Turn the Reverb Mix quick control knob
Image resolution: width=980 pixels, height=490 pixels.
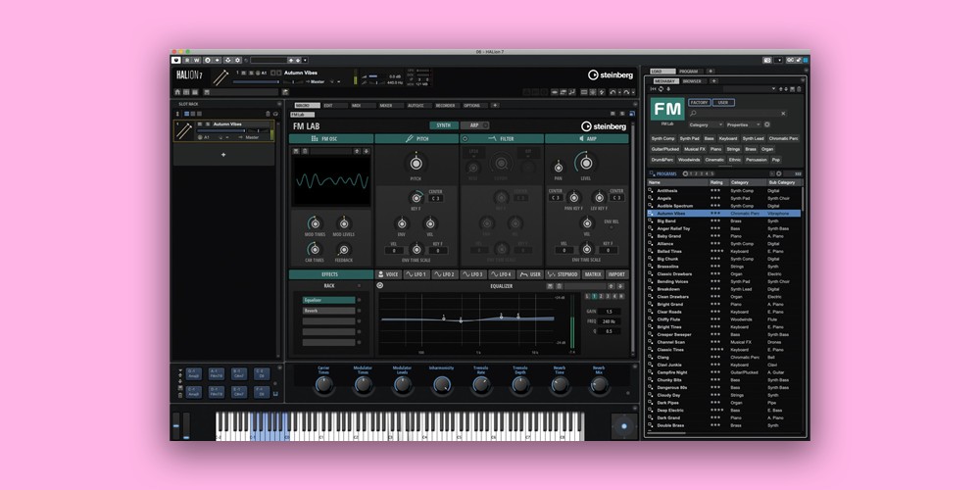pyautogui.click(x=599, y=384)
